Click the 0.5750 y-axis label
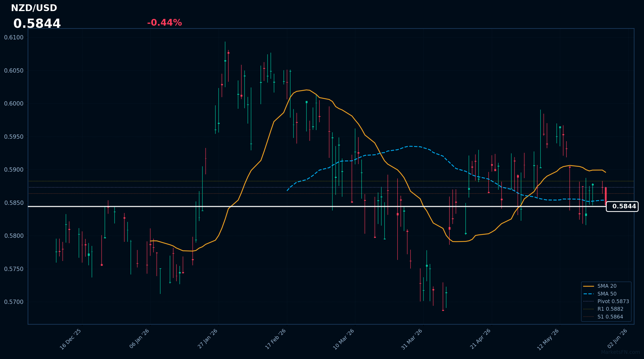 coord(14,269)
